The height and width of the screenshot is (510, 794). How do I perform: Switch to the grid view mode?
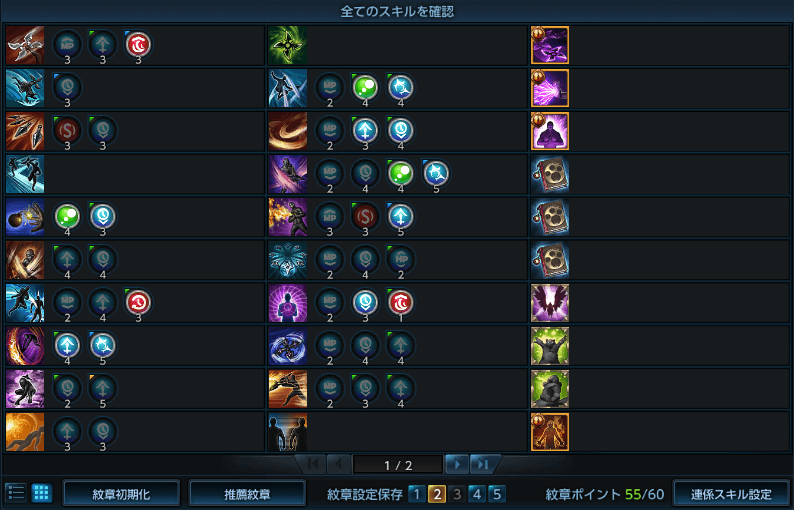(42, 493)
